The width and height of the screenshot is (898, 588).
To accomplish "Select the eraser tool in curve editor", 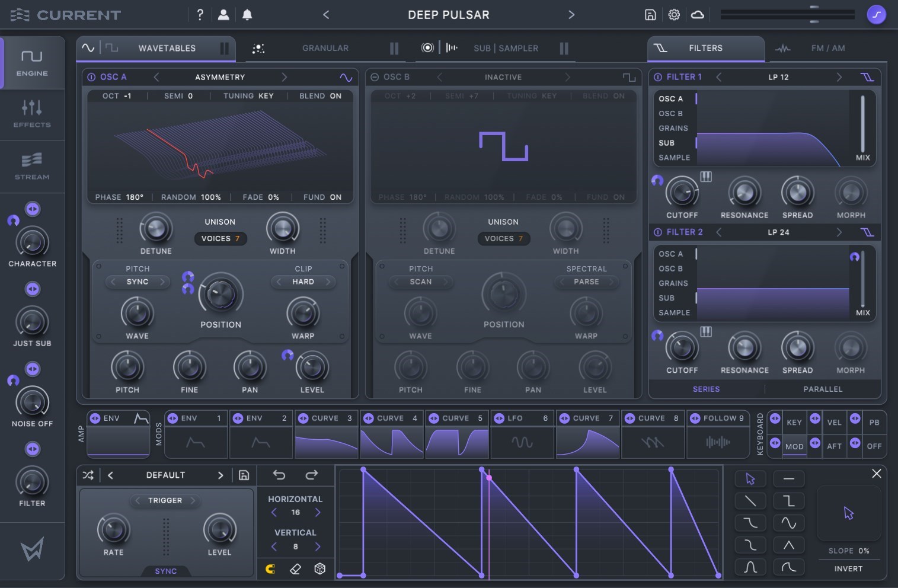I will pyautogui.click(x=295, y=569).
